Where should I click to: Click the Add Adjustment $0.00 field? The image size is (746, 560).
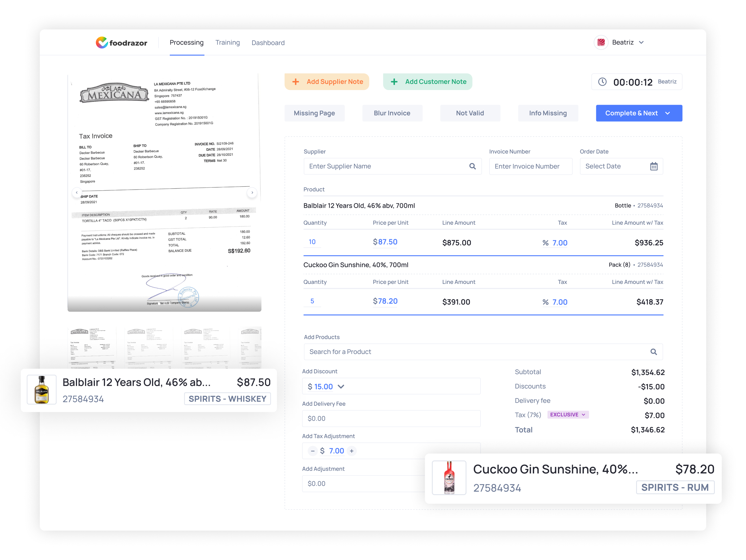(x=363, y=484)
